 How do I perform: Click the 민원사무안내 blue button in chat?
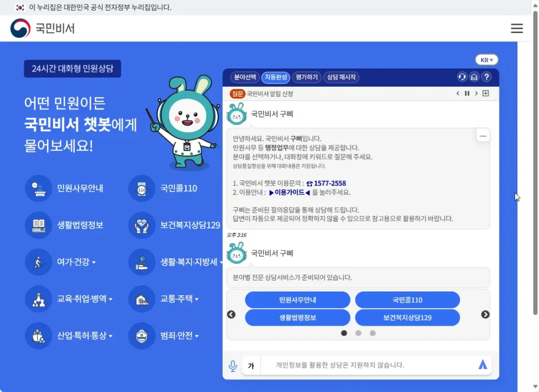[297, 300]
